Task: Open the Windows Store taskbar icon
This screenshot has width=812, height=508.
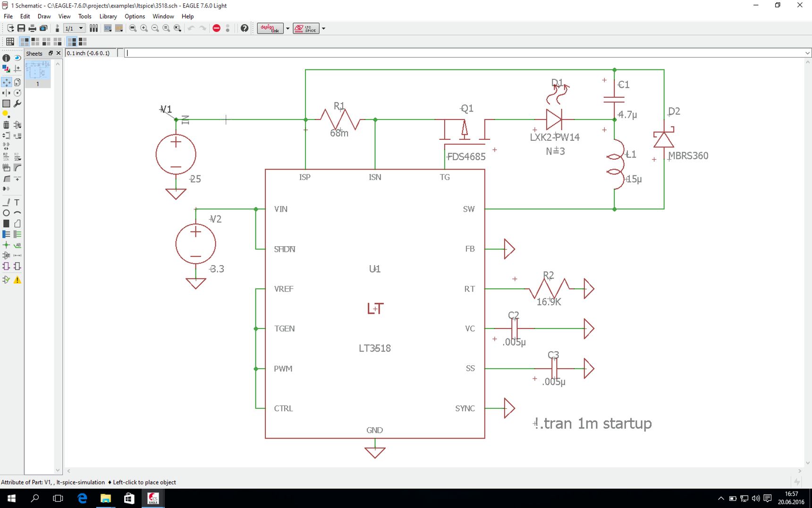Action: (129, 499)
